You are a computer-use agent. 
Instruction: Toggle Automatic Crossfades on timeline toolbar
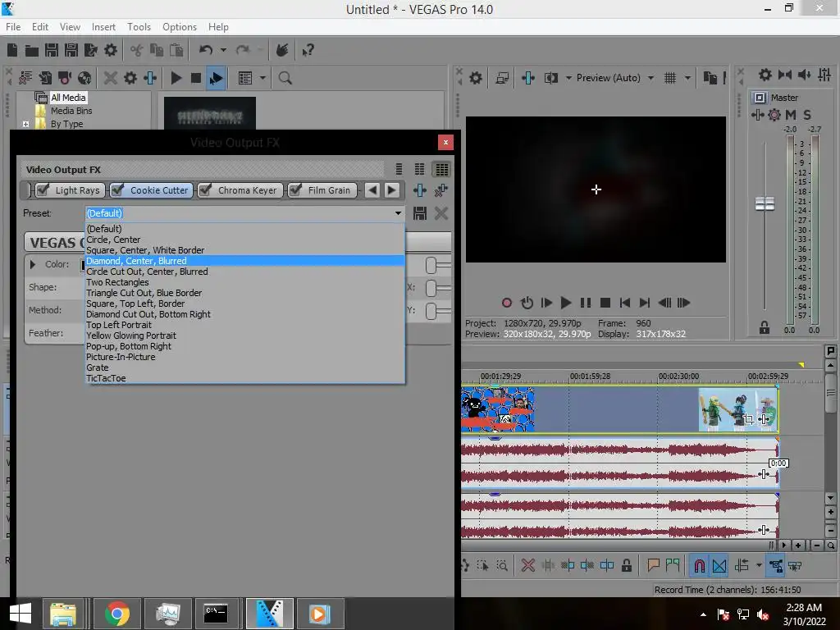pyautogui.click(x=719, y=566)
